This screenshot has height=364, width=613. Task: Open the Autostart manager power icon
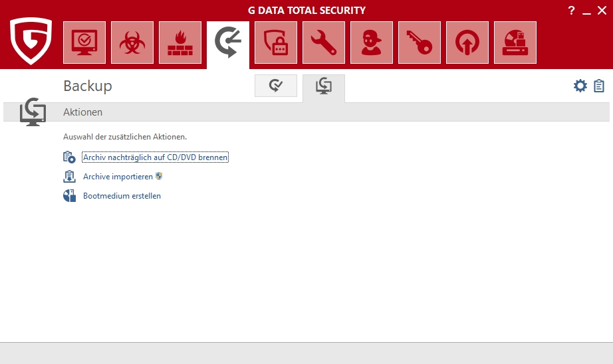point(467,43)
